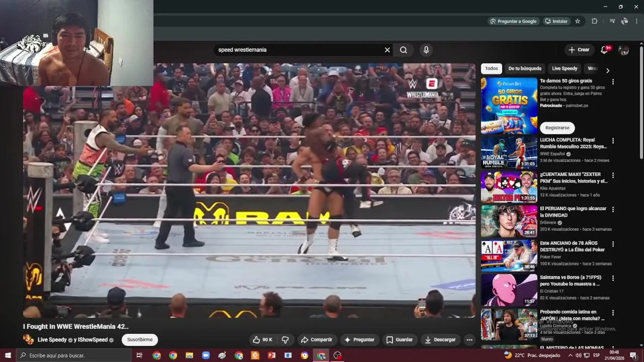Open options for El PERUANO video
The height and width of the screenshot is (362, 644).
(x=613, y=210)
